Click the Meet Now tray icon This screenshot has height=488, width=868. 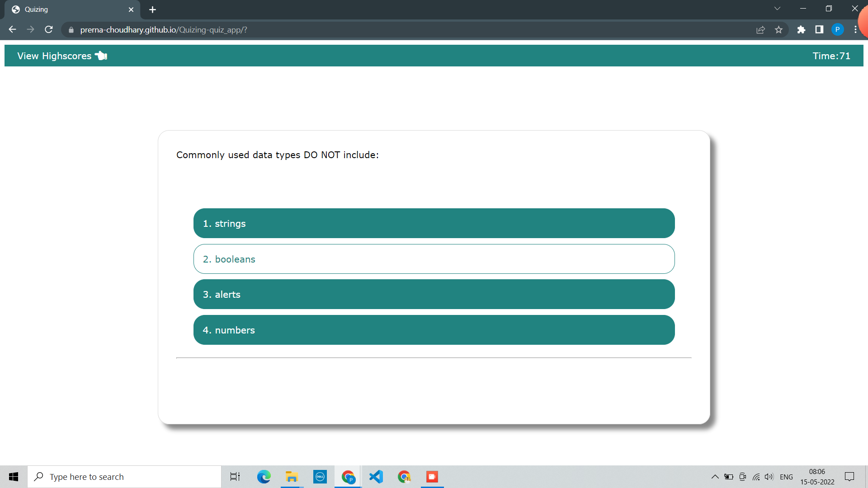coord(742,477)
